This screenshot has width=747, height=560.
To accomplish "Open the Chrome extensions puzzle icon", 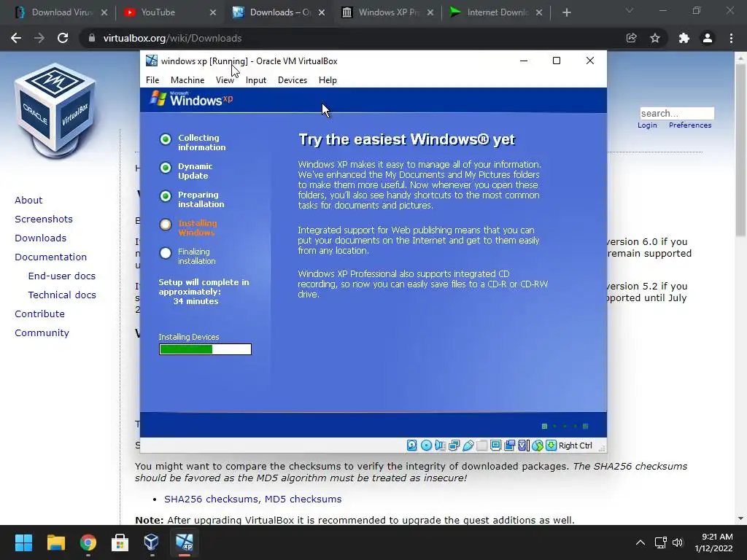I will [684, 38].
